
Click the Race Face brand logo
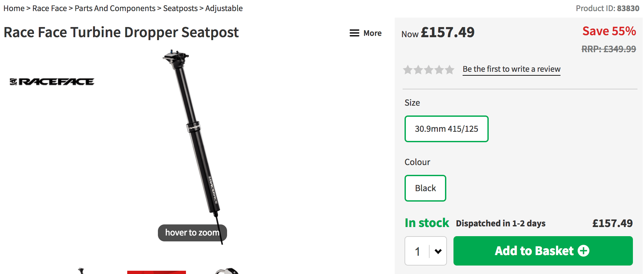coord(52,82)
